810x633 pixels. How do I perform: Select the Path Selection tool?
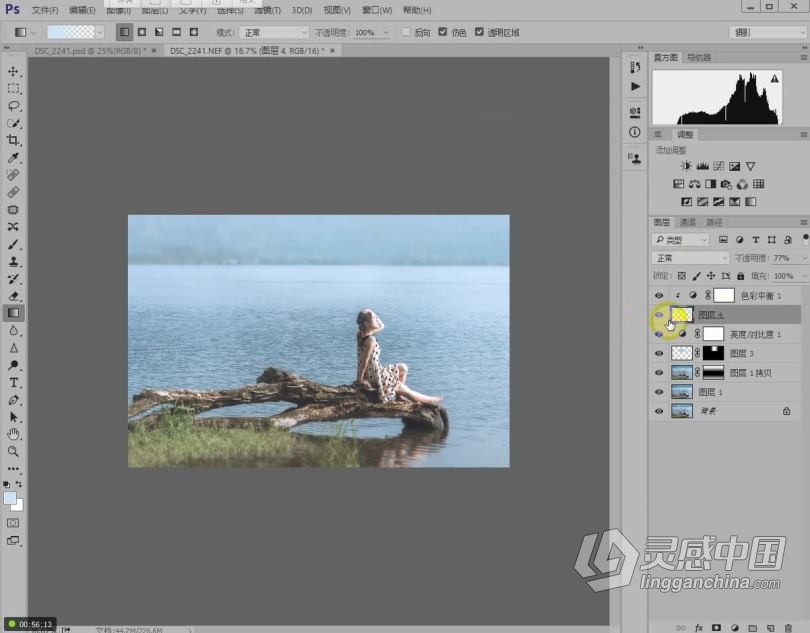pyautogui.click(x=13, y=417)
